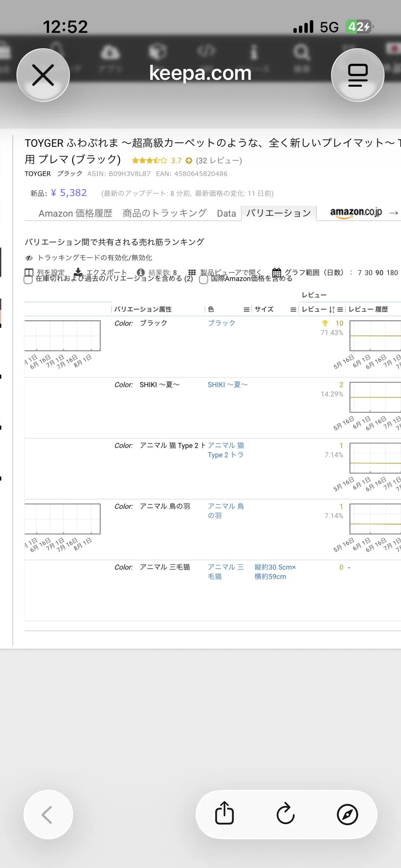Click the new price ¥ 5,382

(69, 193)
